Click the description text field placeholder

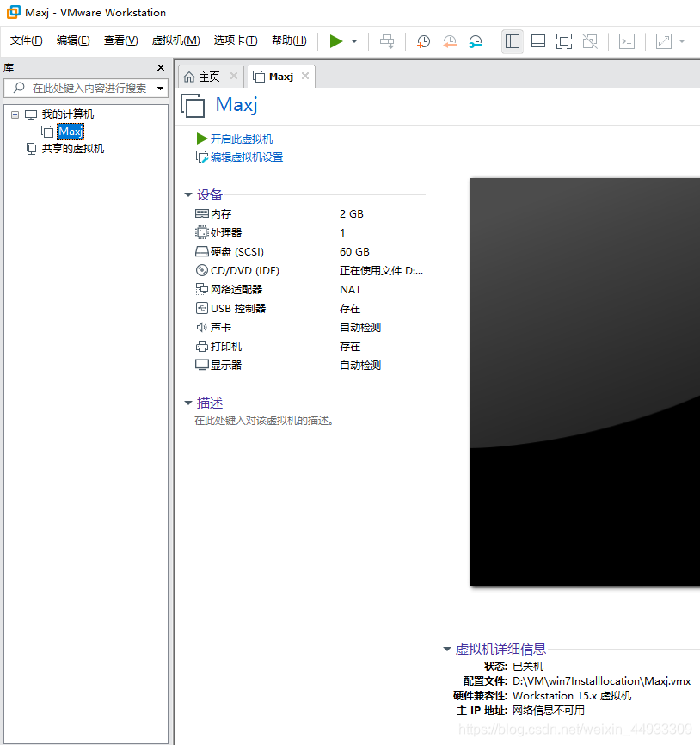coord(264,421)
